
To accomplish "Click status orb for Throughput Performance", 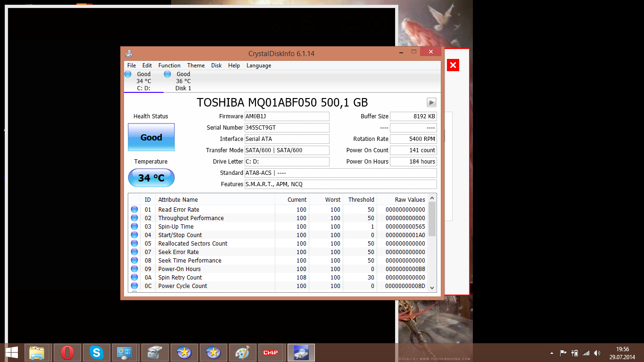I will coord(134,218).
